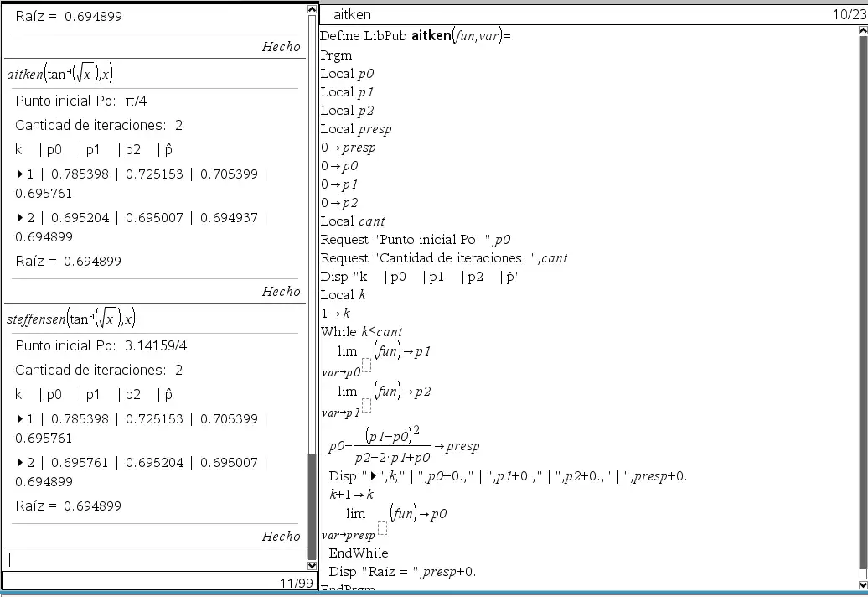Click the '0→presp' line
This screenshot has width=868, height=597.
(349, 148)
